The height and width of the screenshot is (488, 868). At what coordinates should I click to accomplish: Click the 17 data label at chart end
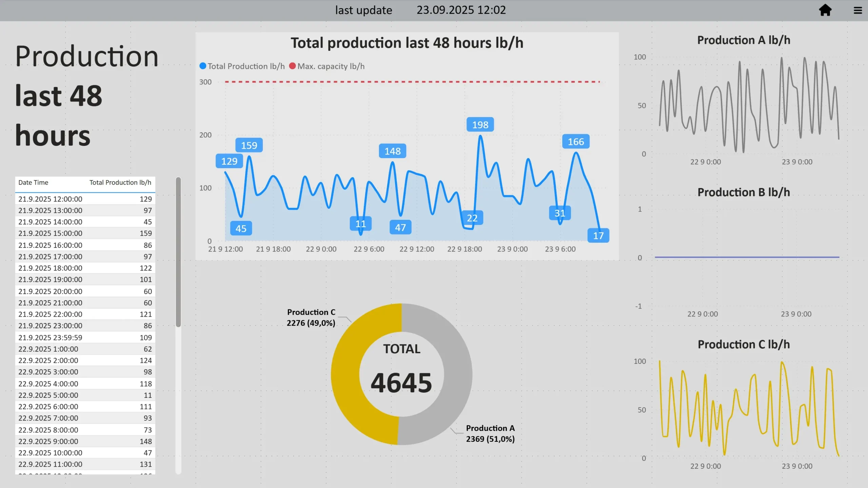pyautogui.click(x=598, y=236)
